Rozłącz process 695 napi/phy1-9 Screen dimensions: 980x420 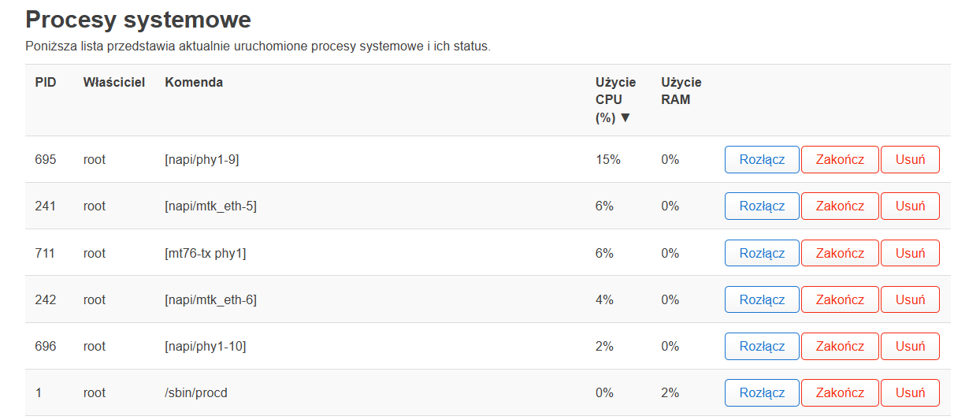tap(762, 159)
